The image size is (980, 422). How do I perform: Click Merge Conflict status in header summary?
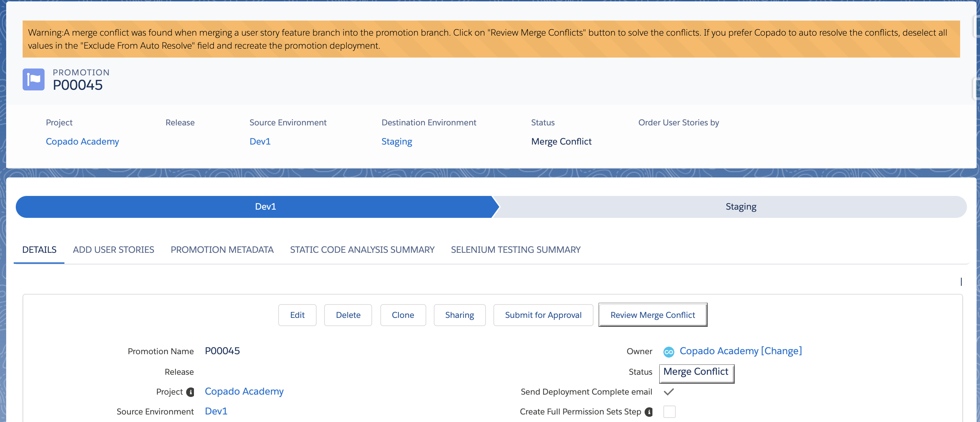[561, 141]
